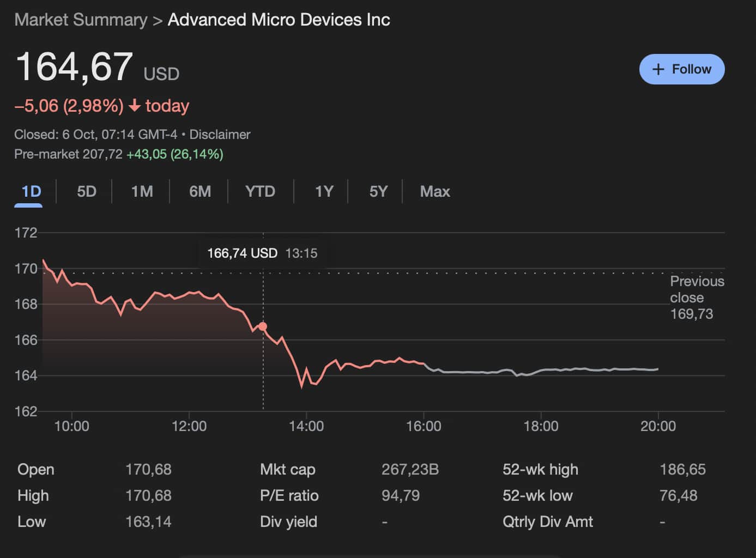Switch to the 1Y time range tab
756x558 pixels.
pyautogui.click(x=324, y=192)
